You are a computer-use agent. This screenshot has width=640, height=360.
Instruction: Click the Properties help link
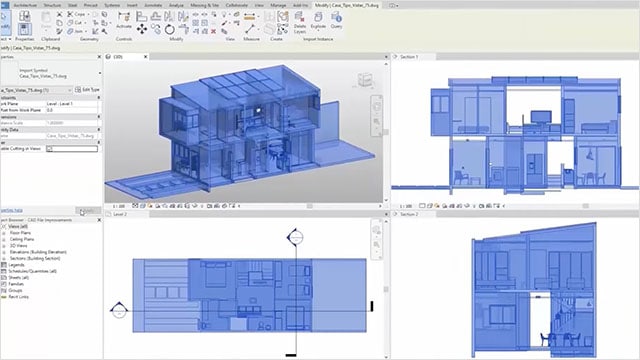(x=11, y=211)
